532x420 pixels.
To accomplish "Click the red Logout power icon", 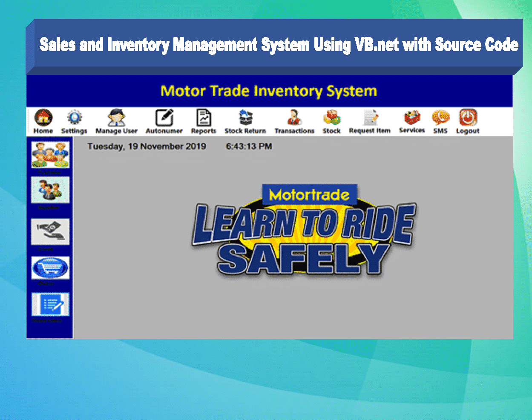I will pyautogui.click(x=468, y=117).
